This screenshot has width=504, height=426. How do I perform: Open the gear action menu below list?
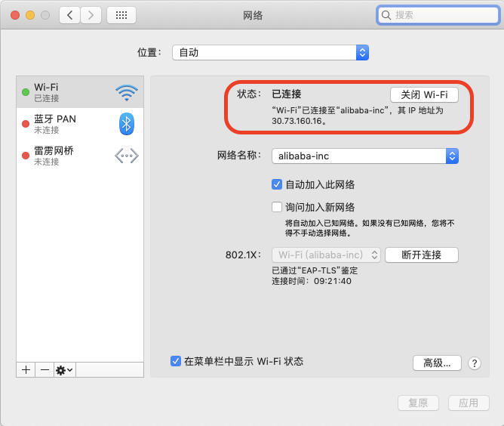pos(65,370)
